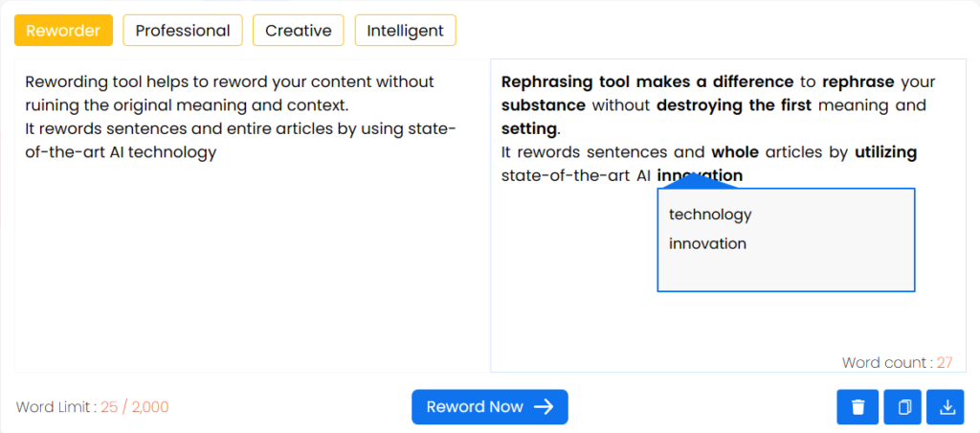980x433 pixels.
Task: Copy the reworded output with the copy icon
Action: (x=903, y=407)
